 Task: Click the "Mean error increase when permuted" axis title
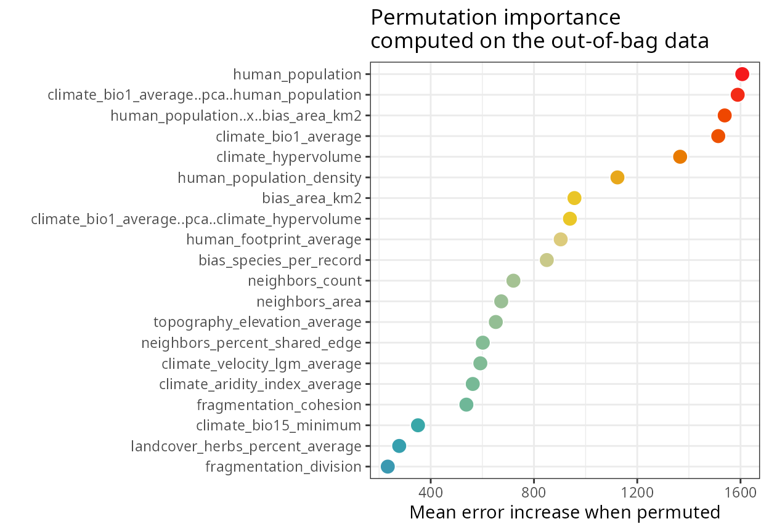pyautogui.click(x=564, y=512)
